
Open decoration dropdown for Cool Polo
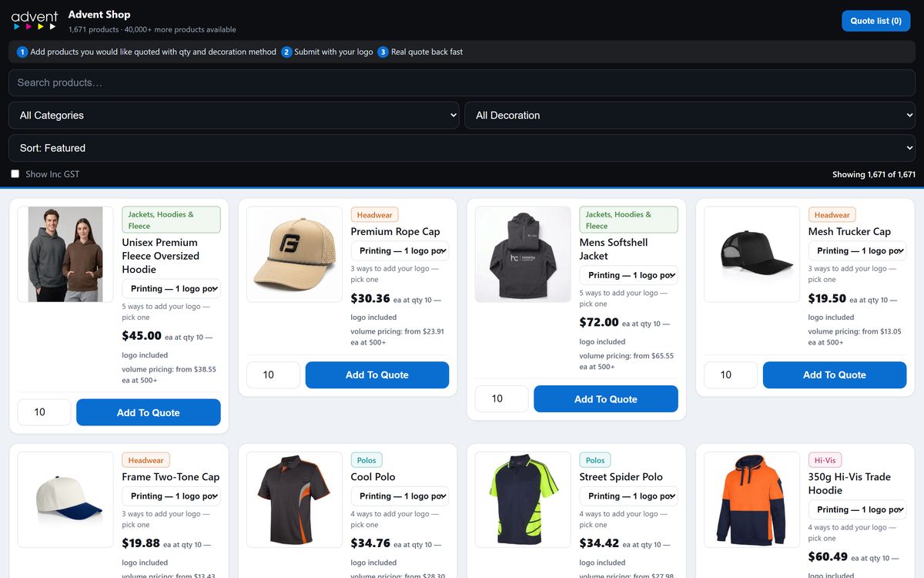point(400,496)
